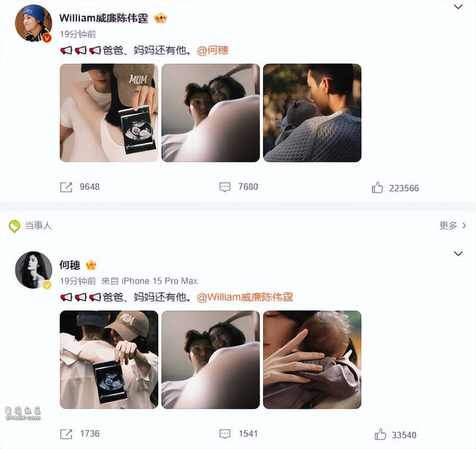Expand the options chevron on 何穗's post

click(458, 254)
